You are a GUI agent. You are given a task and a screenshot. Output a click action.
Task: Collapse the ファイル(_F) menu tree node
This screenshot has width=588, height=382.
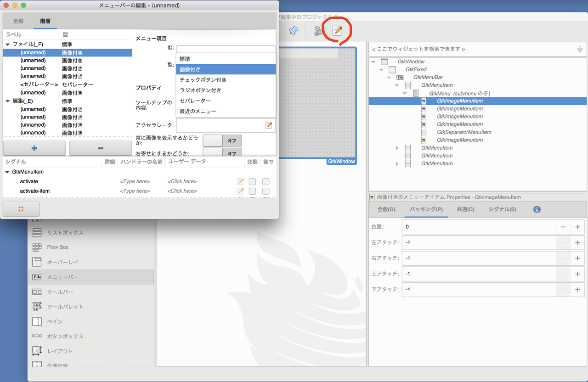[x=7, y=44]
